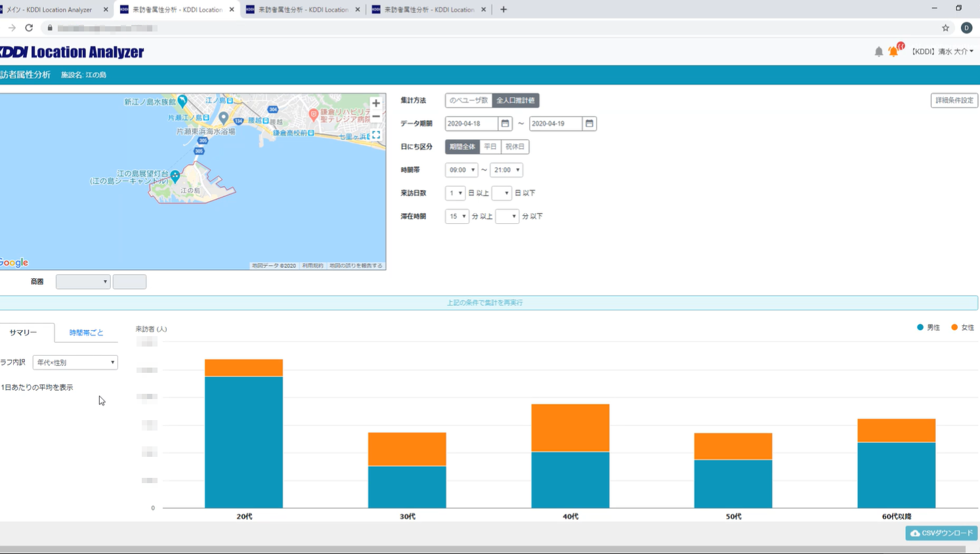Switch to the サマリー tab

pos(24,333)
